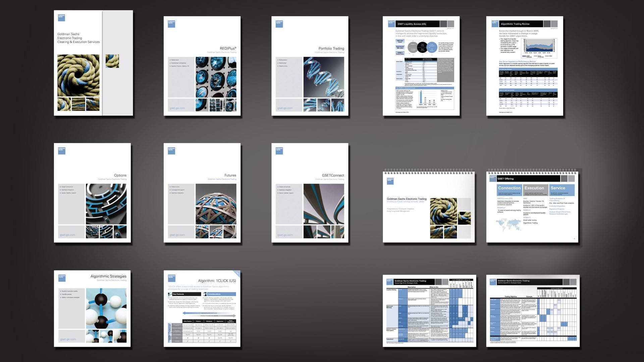Select the Connection heading on GSET Offering slide
Image resolution: width=644 pixels, height=362 pixels.
[x=509, y=188]
